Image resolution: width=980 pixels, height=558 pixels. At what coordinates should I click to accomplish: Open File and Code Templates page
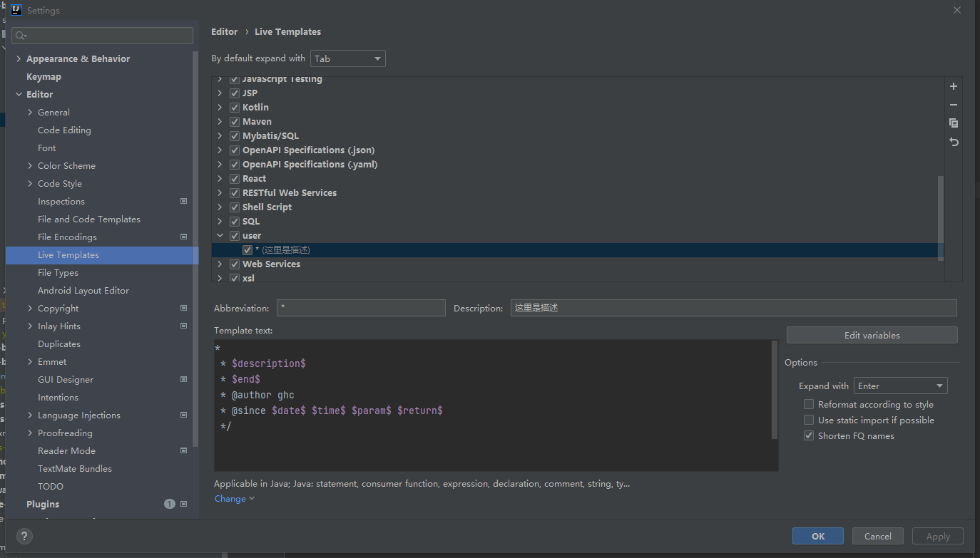[89, 219]
